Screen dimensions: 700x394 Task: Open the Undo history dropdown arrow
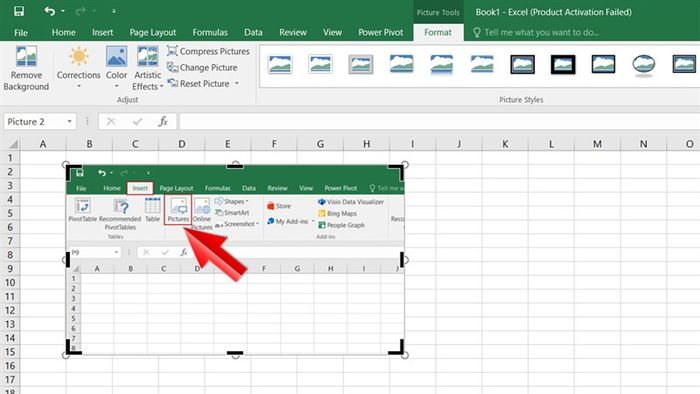[x=63, y=11]
